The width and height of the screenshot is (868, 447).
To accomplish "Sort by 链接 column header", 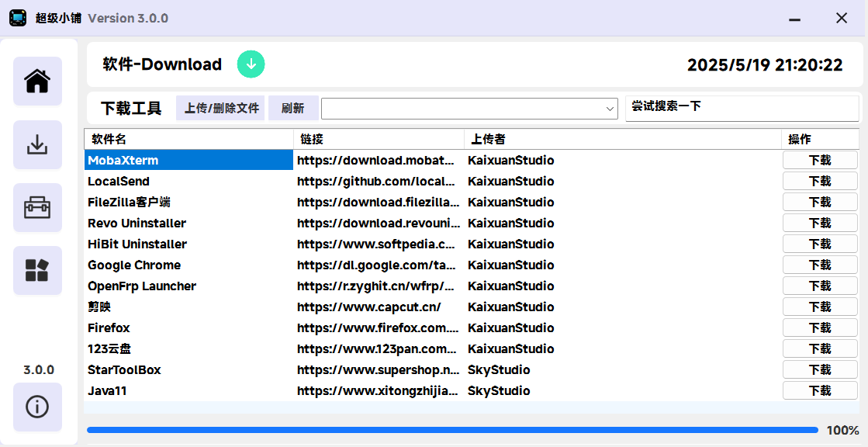I will tap(379, 139).
